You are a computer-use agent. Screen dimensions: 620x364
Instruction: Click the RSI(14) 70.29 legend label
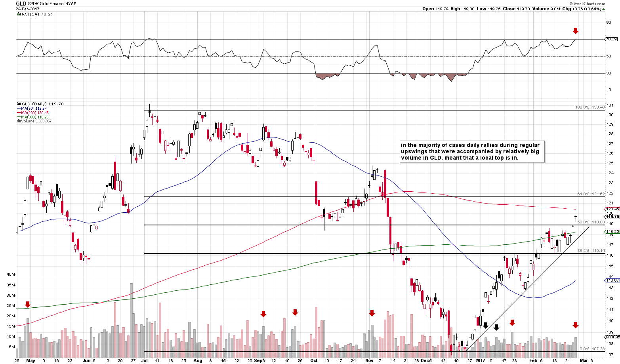pyautogui.click(x=37, y=14)
